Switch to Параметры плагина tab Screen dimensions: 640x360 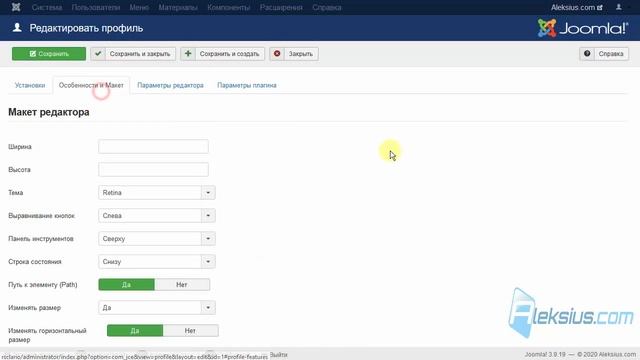(247, 85)
